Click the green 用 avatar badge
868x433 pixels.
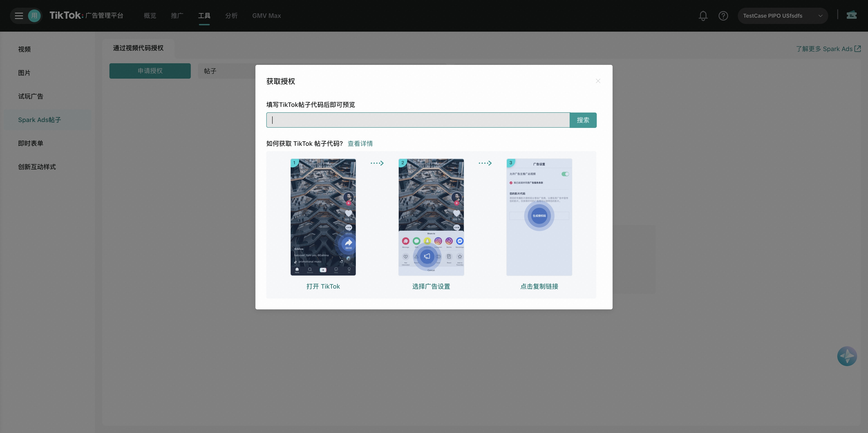[34, 16]
